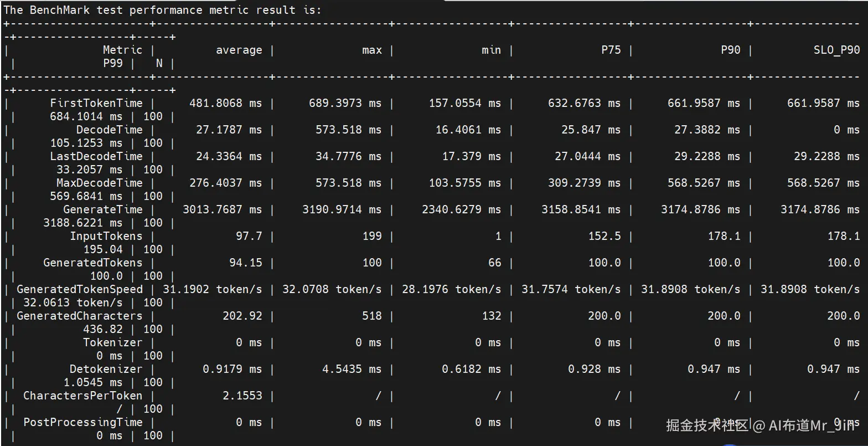Select the value "28.1976 token/s"
This screenshot has width=868, height=446.
(x=451, y=289)
